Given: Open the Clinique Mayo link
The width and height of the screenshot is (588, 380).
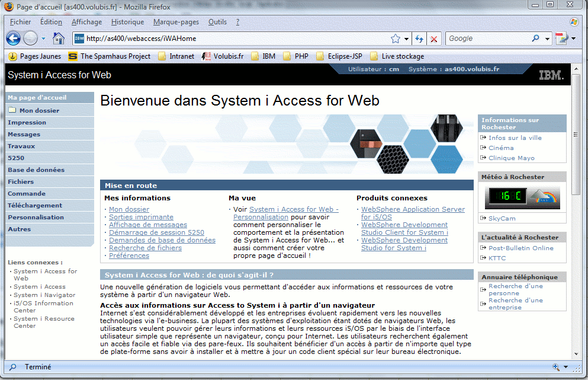Looking at the screenshot, I should [512, 158].
